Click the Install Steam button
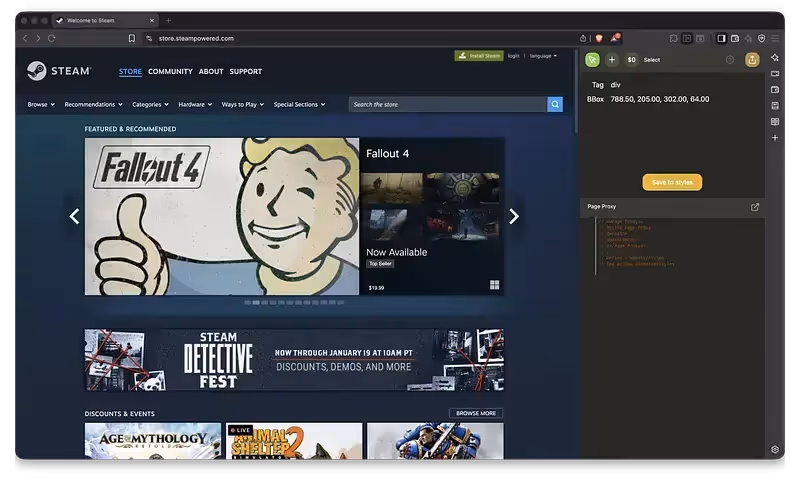800x478 pixels. (479, 56)
